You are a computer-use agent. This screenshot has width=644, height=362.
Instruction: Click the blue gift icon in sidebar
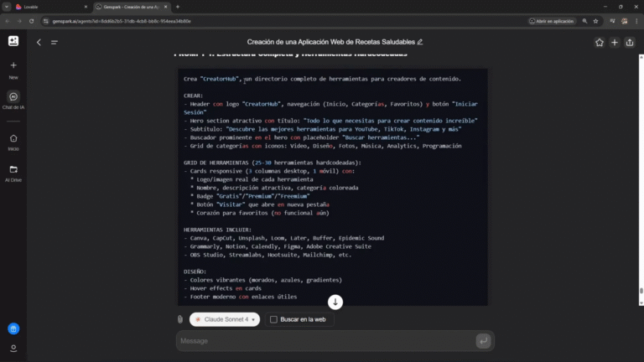coord(13,328)
